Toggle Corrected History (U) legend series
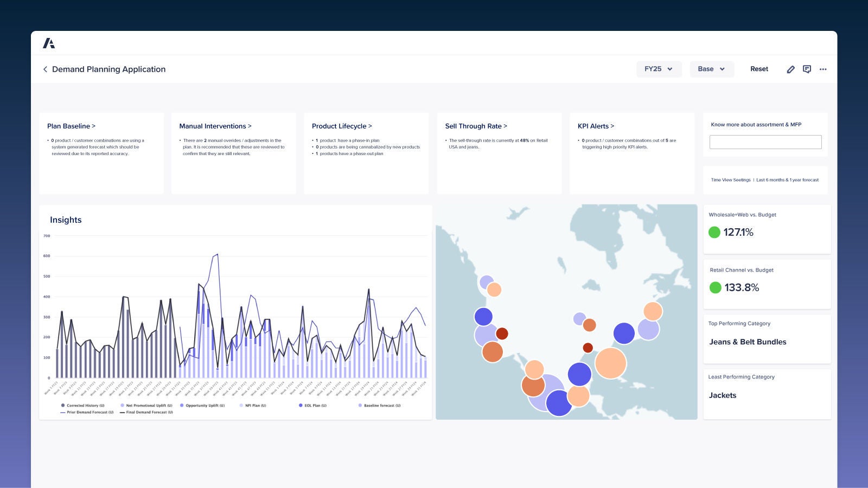This screenshot has height=488, width=868. tap(82, 406)
